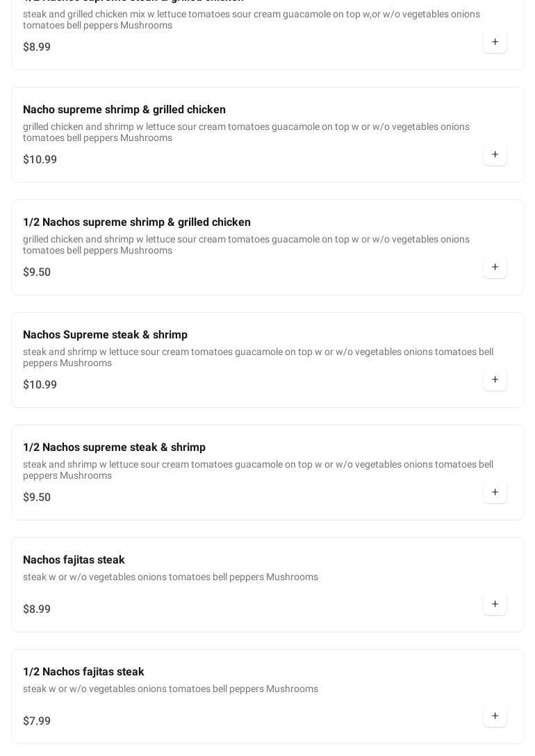The width and height of the screenshot is (535, 756).
Task: Click the $9.50 price of 1/2 steak & shrimp nachos
Action: (37, 498)
